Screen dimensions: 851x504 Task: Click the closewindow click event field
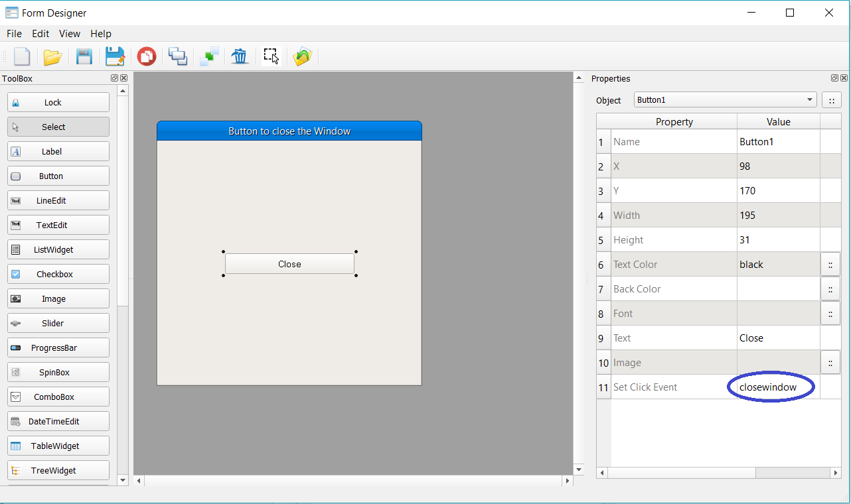(771, 387)
